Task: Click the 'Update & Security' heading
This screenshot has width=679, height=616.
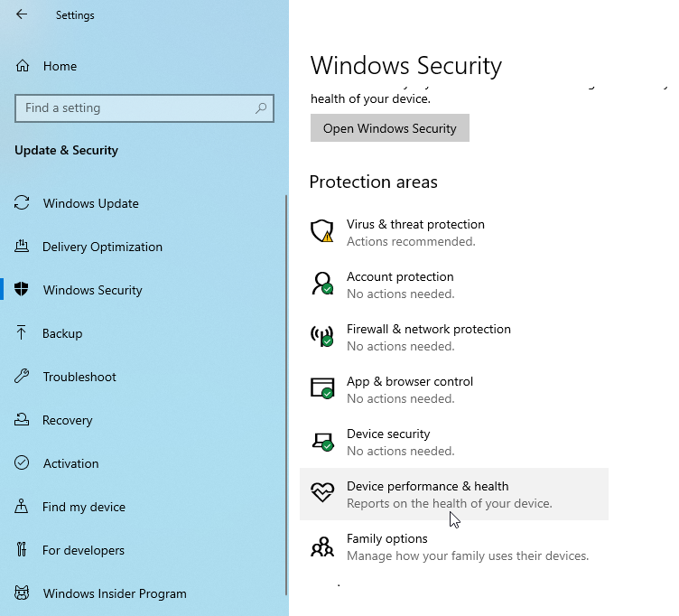Action: pyautogui.click(x=66, y=150)
